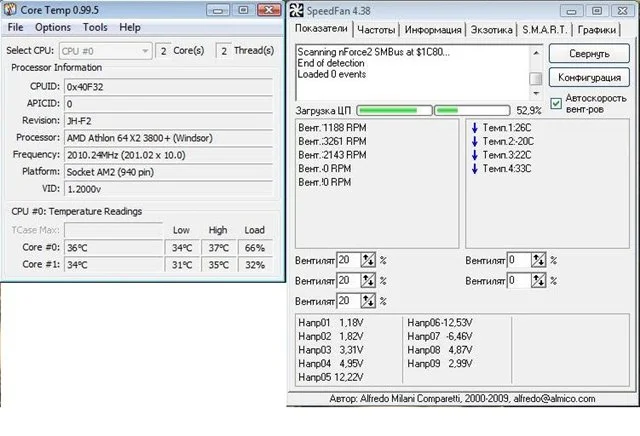Switch to the Графики tab
The image size is (640, 436).
(x=597, y=30)
